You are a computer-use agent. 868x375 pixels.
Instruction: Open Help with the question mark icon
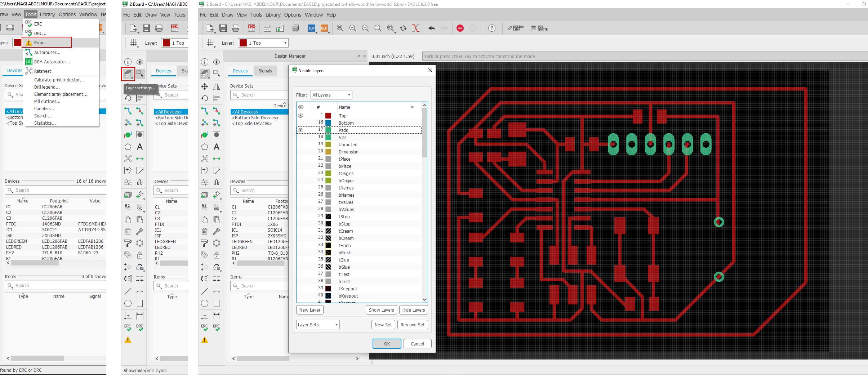click(492, 28)
